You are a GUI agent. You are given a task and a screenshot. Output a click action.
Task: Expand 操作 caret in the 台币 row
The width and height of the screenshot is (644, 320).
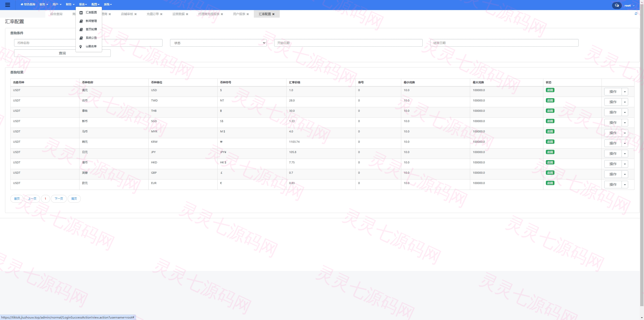pos(625,102)
